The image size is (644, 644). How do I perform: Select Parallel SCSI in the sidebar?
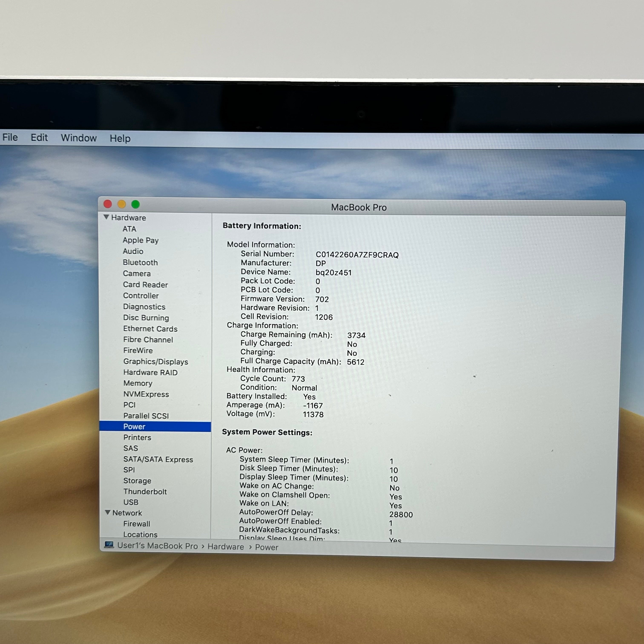click(x=146, y=416)
